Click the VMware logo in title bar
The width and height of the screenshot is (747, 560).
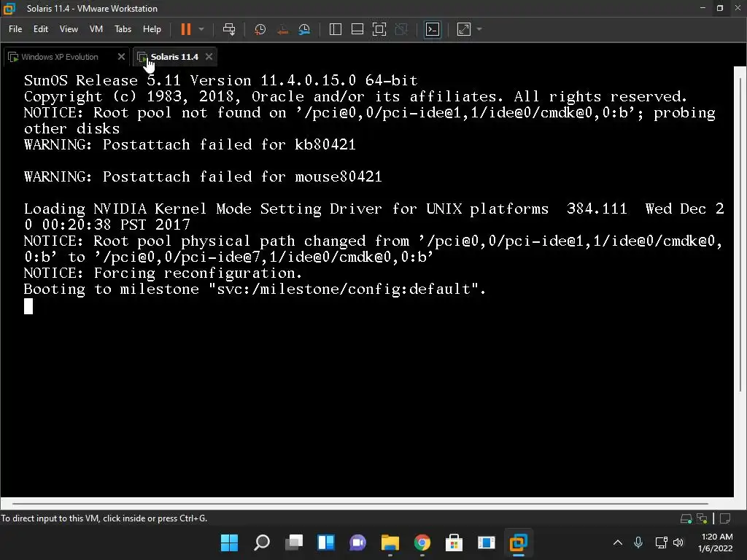tap(9, 9)
